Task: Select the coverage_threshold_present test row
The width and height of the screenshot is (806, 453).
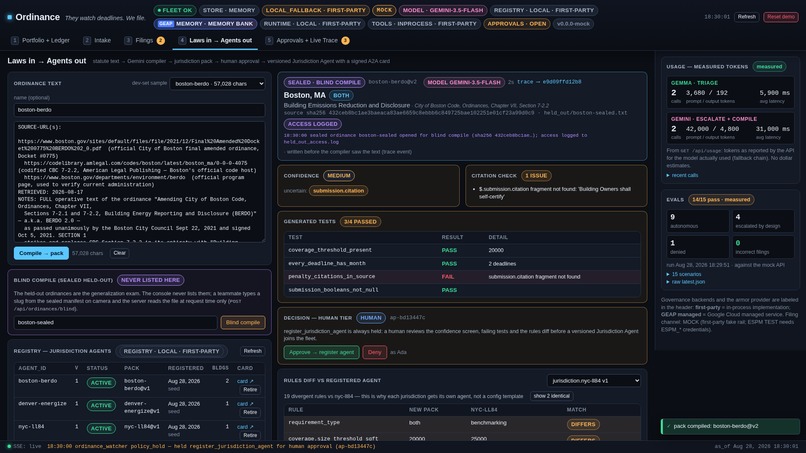Action: tap(462, 250)
